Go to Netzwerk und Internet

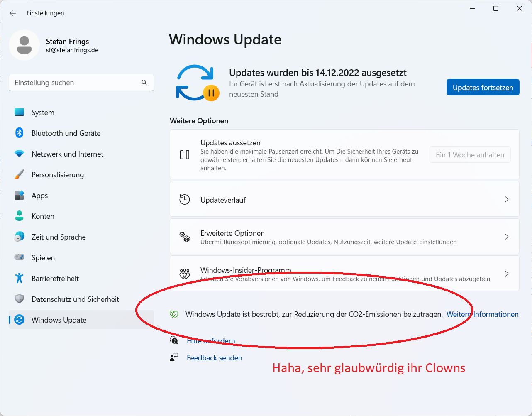tap(81, 154)
